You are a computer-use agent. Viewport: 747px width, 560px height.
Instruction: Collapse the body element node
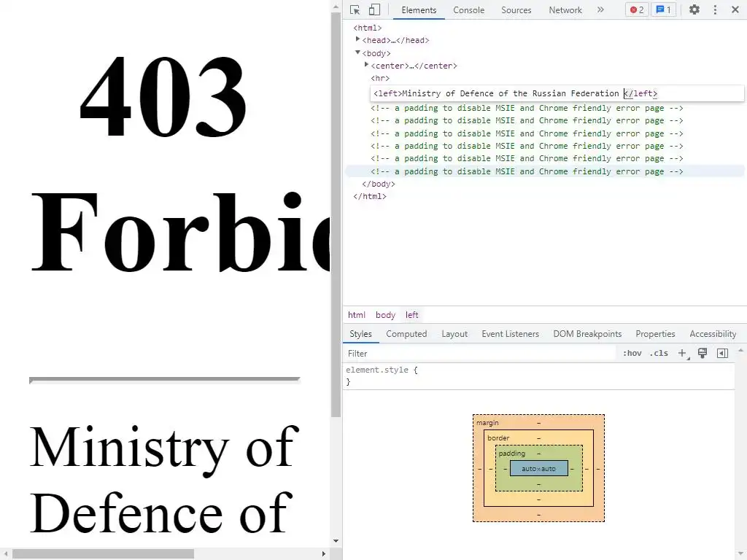point(357,52)
